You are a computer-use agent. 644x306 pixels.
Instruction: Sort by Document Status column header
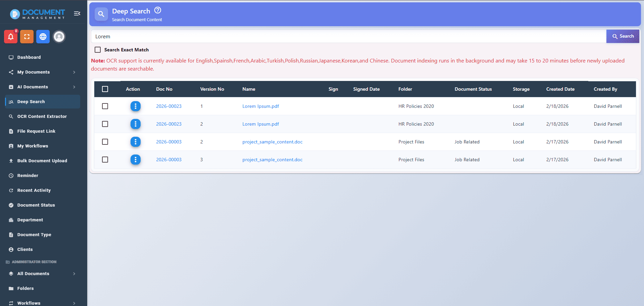[x=473, y=89]
